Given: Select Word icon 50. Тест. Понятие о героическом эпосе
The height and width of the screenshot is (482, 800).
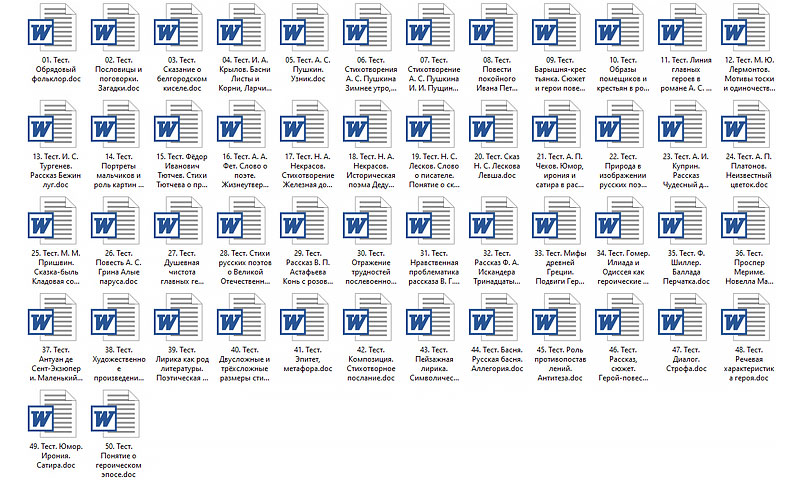Looking at the screenshot, I should 115,414.
